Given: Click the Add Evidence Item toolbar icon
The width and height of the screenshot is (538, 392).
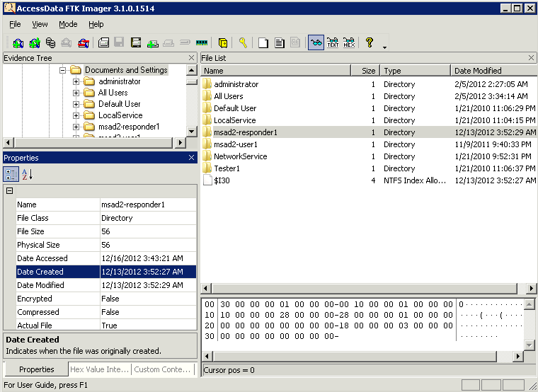Looking at the screenshot, I should tap(18, 43).
